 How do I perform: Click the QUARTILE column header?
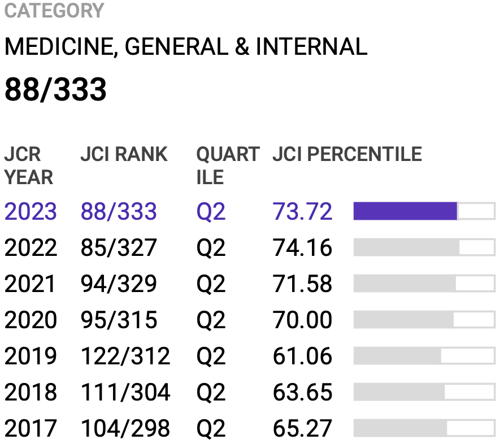pos(228,166)
